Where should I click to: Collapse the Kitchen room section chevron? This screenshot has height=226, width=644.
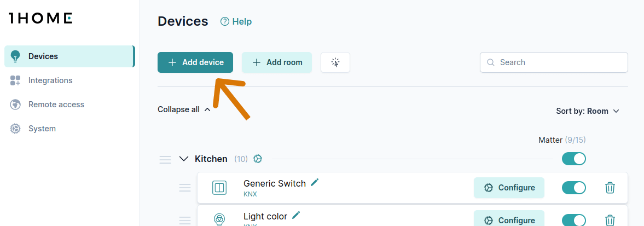(184, 159)
